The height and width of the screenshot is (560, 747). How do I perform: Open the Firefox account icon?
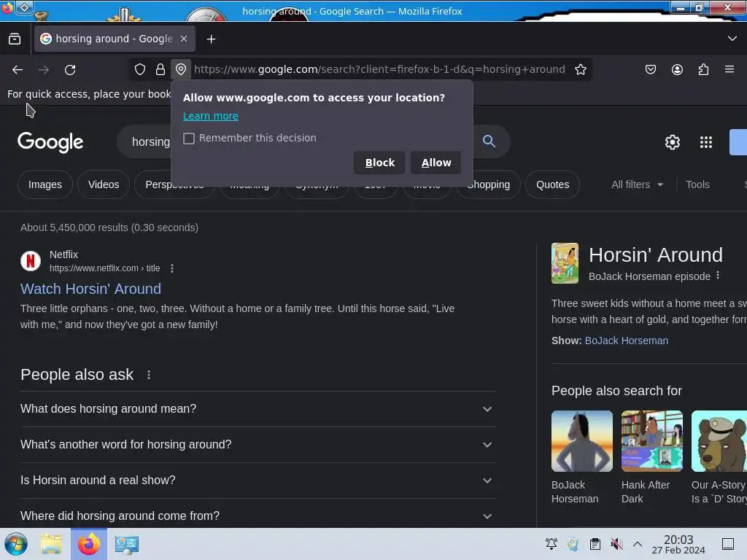677,69
